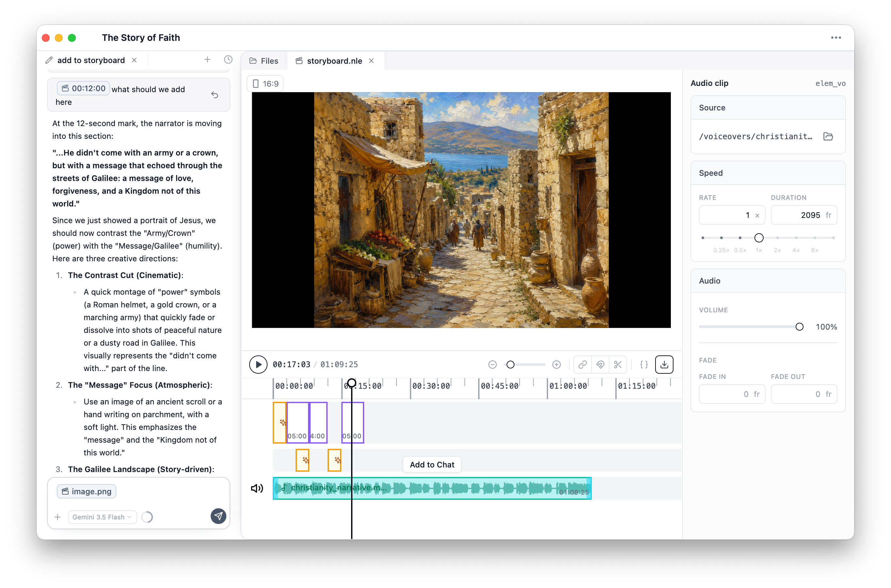Browse source file folder icon
This screenshot has height=588, width=891.
coord(828,137)
